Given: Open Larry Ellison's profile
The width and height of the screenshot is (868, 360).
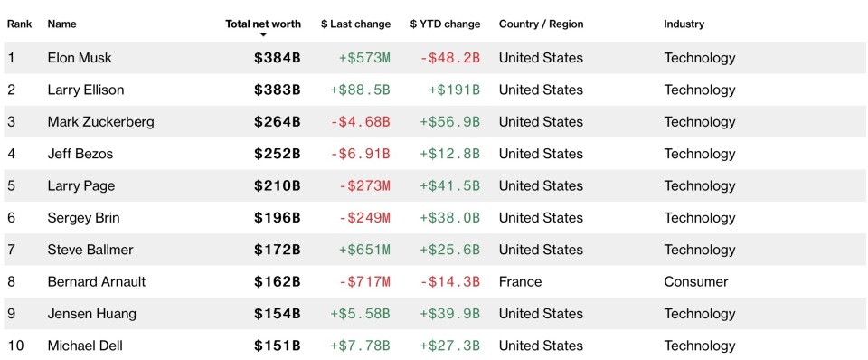Looking at the screenshot, I should (x=86, y=90).
